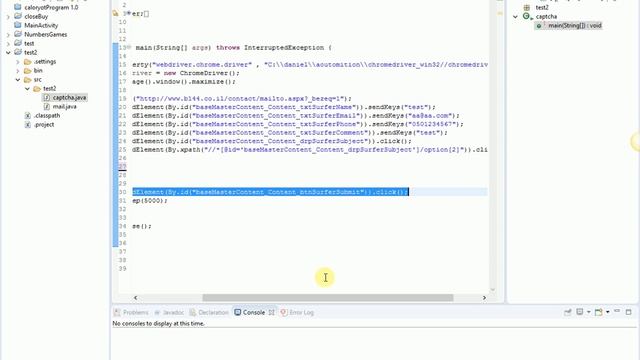Collapse the captcha class in Outline

(515, 17)
